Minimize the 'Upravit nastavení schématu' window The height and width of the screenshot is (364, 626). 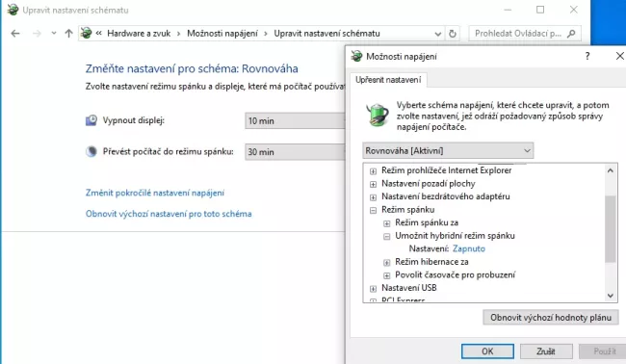(x=508, y=10)
